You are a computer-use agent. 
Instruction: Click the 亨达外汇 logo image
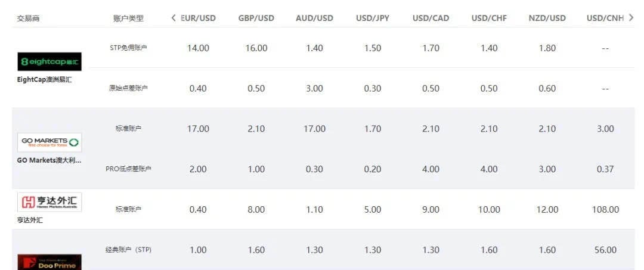49,202
